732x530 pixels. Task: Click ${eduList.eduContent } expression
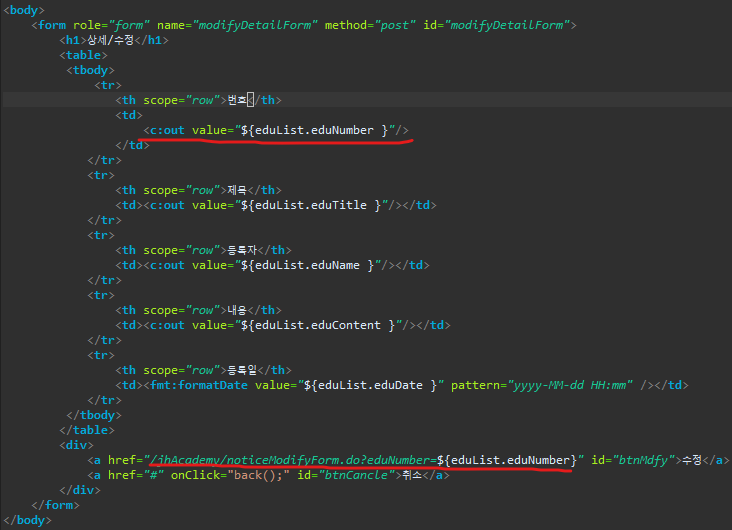[x=318, y=325]
